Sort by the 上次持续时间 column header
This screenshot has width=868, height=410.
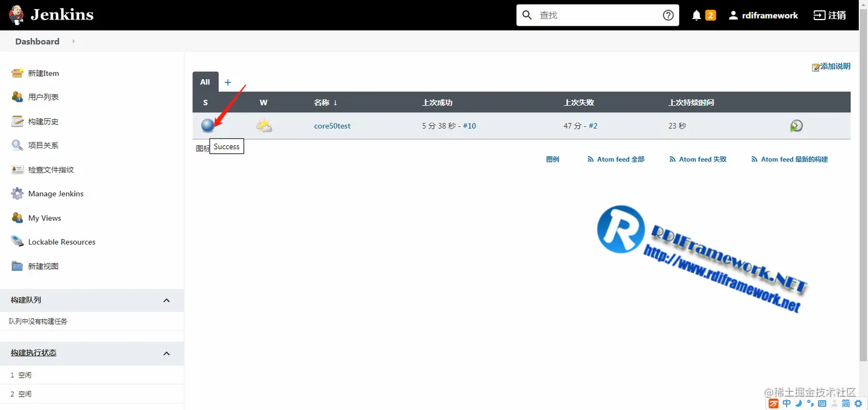click(x=691, y=102)
